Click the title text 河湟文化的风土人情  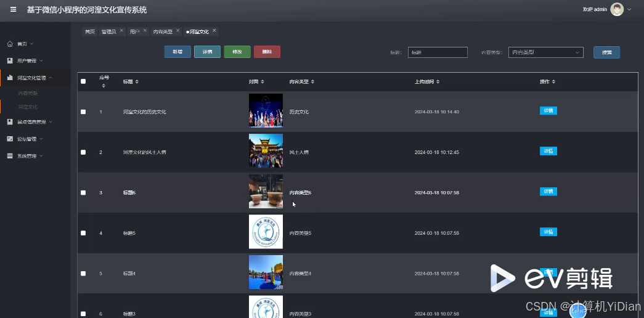click(x=145, y=152)
